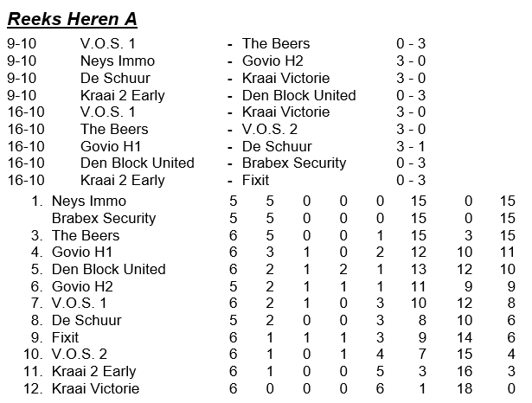Click 'Brabex Security' in the standings table
Screen dimensions: 532x403
[104, 219]
